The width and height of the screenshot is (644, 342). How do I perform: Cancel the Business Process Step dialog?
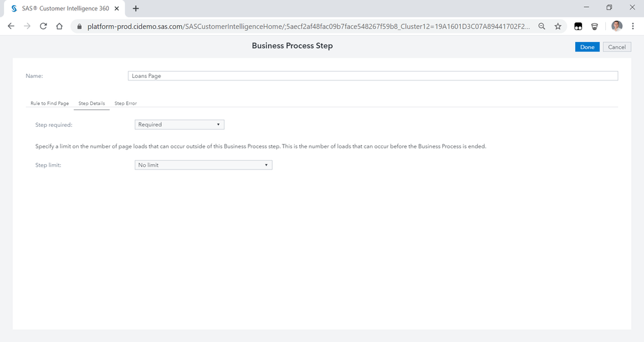tap(616, 47)
